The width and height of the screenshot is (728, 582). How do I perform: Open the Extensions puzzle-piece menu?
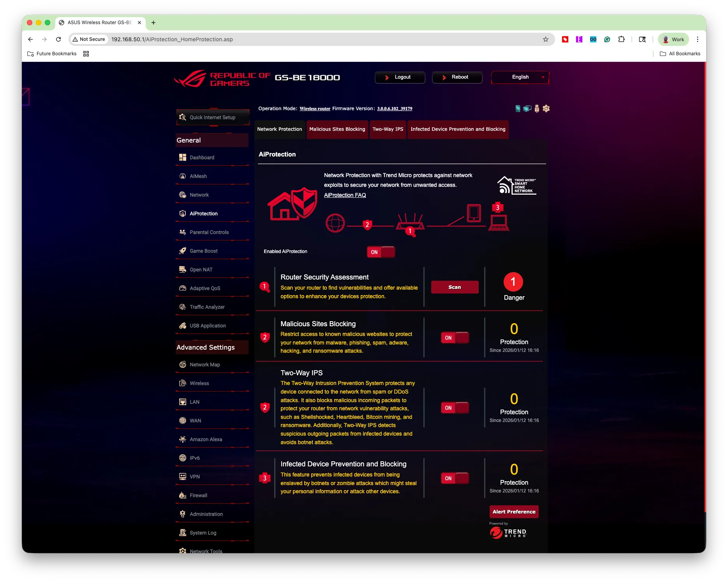(621, 39)
